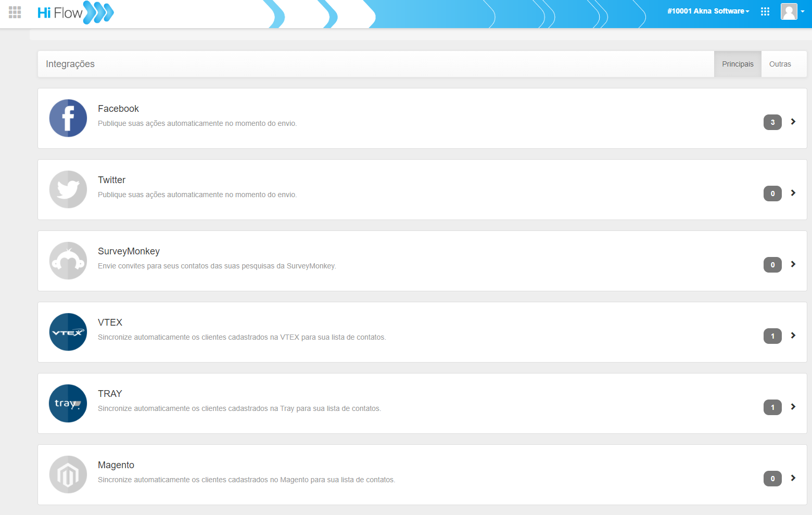The width and height of the screenshot is (812, 515).
Task: Click the Tray description about syncing clients
Action: 239,408
